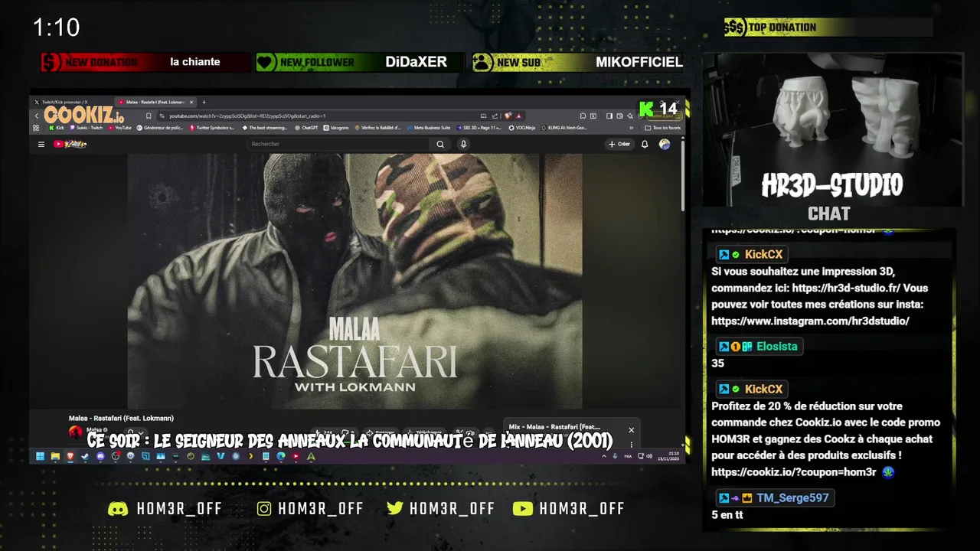Click the cookiz.io/?coupon=hom3r chat link

pyautogui.click(x=793, y=472)
